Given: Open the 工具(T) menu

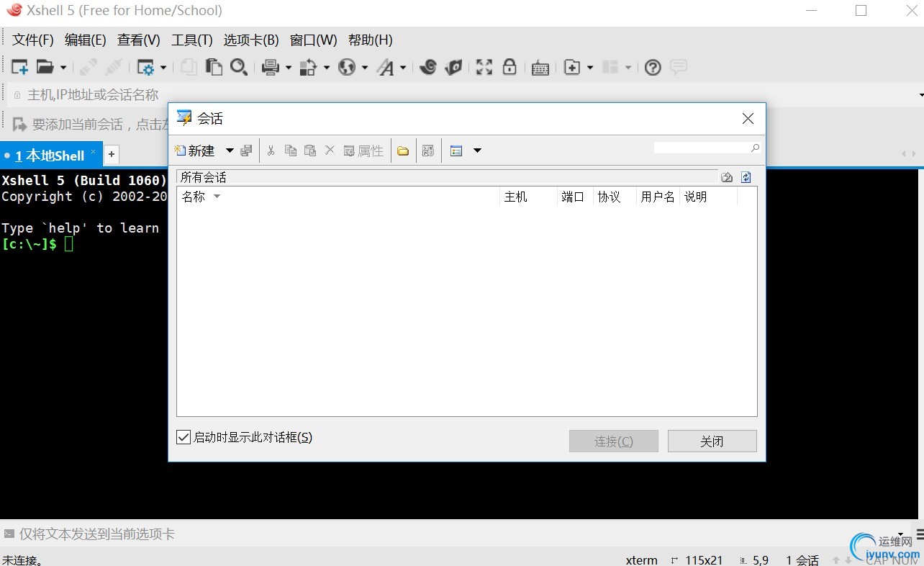Looking at the screenshot, I should pyautogui.click(x=192, y=40).
